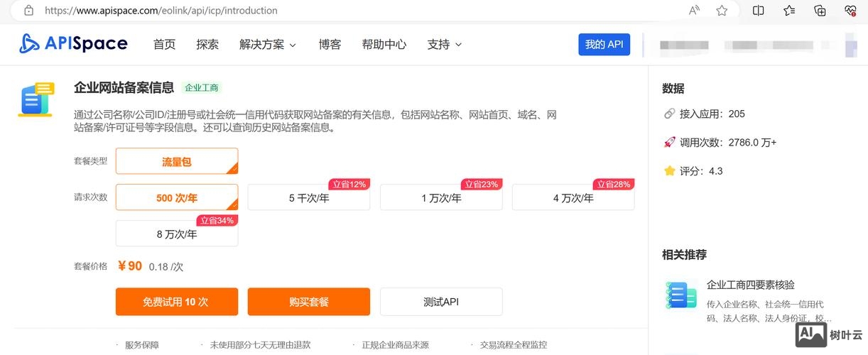This screenshot has width=868, height=355.
Task: Click the star icon beside 评分
Action: 669,170
